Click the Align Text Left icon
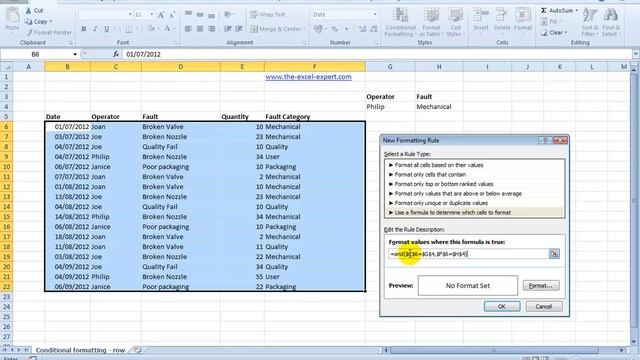The image size is (640, 360). click(x=188, y=29)
